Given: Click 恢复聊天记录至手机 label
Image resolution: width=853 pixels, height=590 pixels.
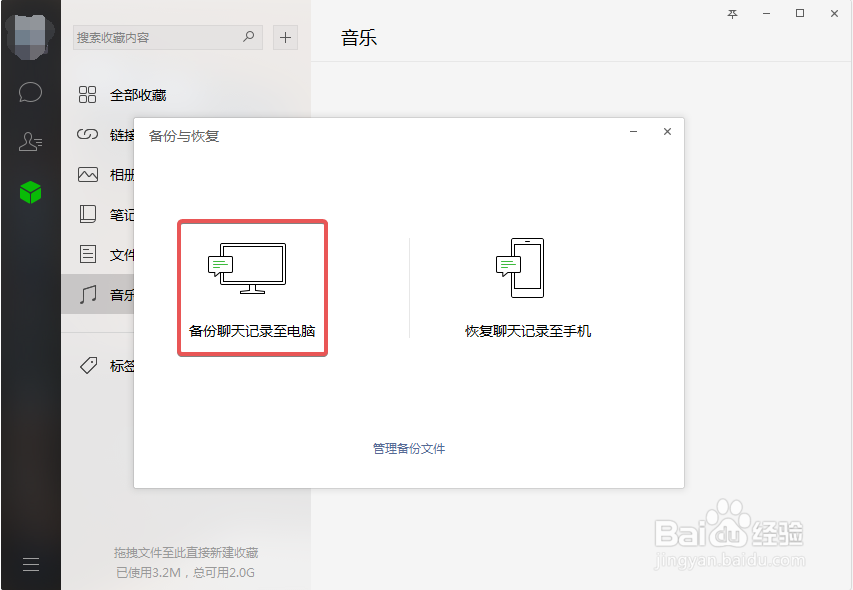Looking at the screenshot, I should click(528, 331).
